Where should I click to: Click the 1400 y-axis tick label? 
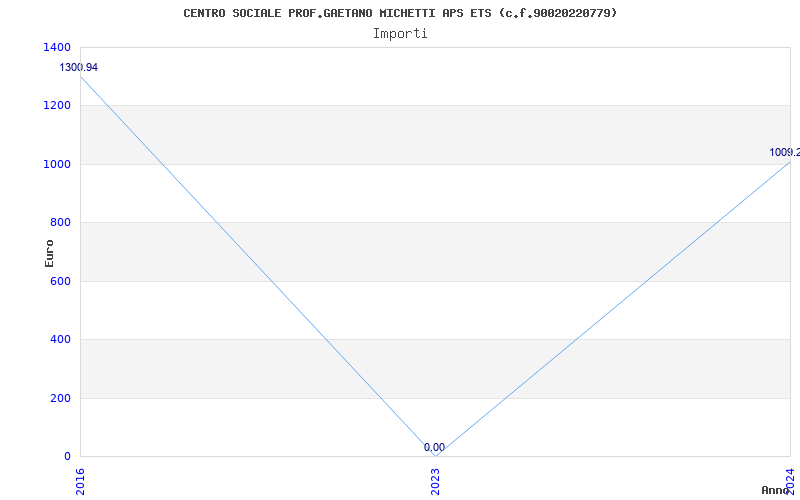coord(57,47)
